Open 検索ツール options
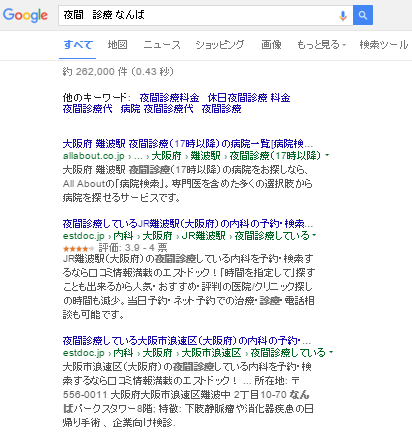Screen dimensions: 412x438 pos(384,45)
